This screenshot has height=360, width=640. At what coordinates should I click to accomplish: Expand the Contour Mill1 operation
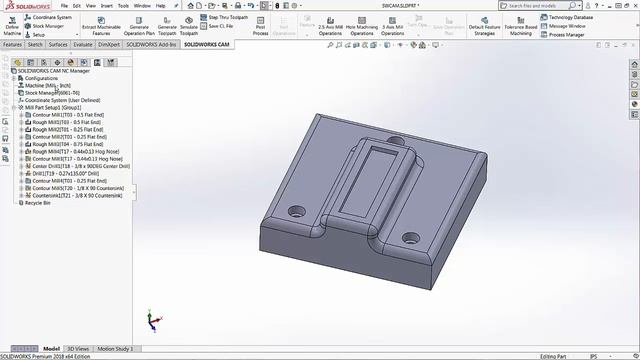(x=21, y=115)
